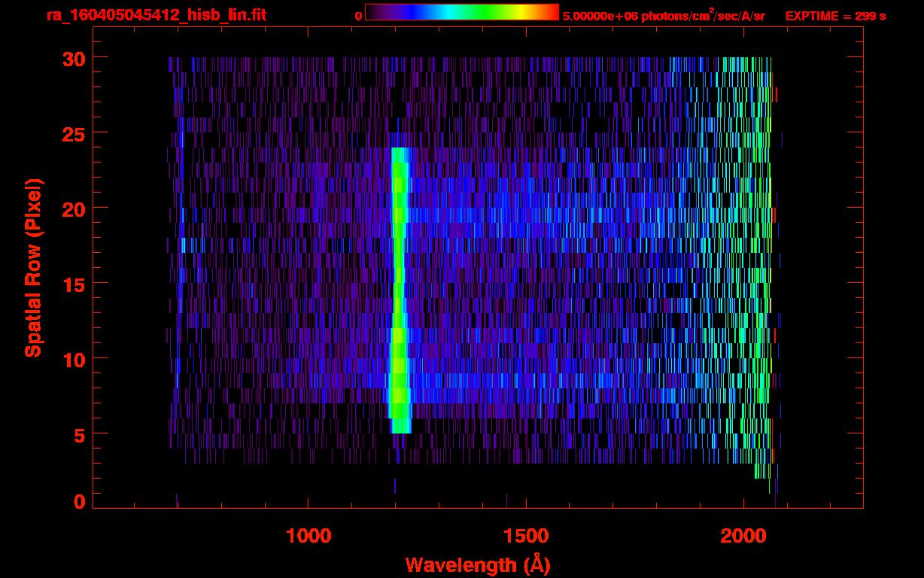Viewport: 924px width, 578px height.
Task: Click the Wavelength (Å) axis label
Action: (x=478, y=564)
